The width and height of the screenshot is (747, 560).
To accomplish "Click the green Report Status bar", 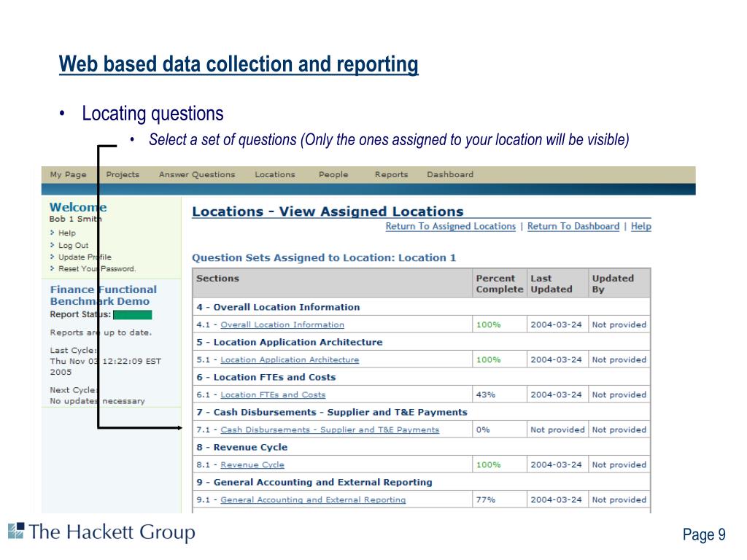I will (133, 315).
